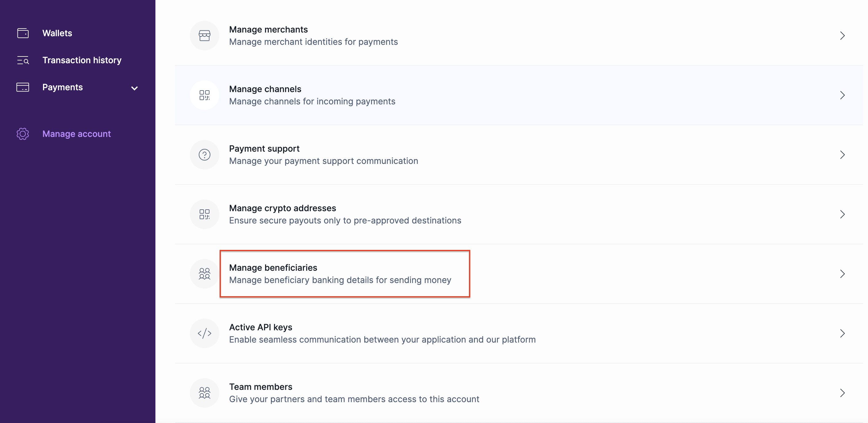Click the Wallets icon in sidebar
This screenshot has height=423, width=868.
23,33
